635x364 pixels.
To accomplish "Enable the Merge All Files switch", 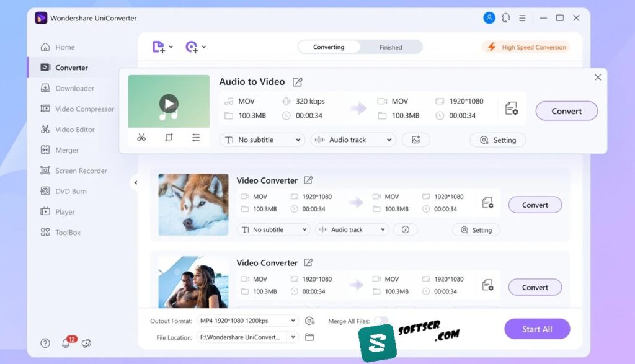I will [381, 322].
